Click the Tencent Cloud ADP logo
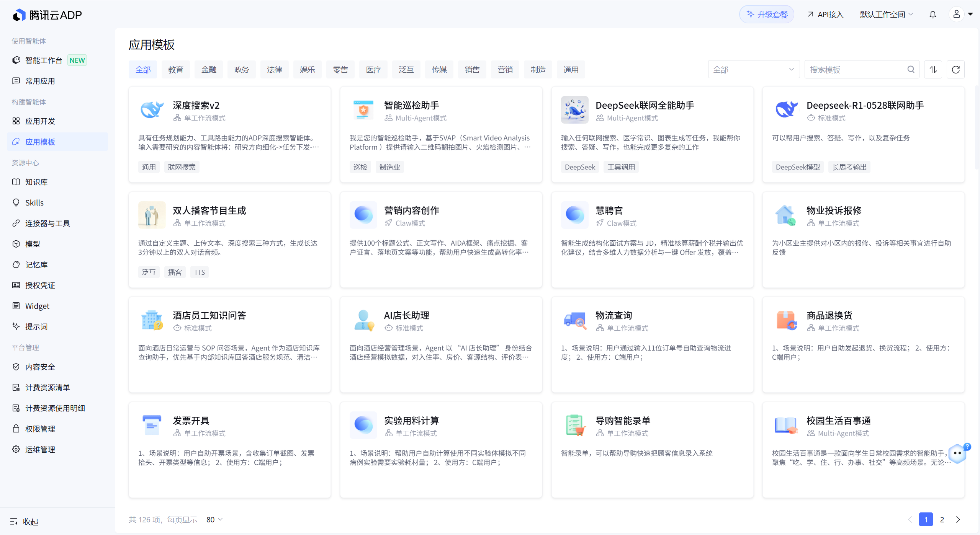The height and width of the screenshot is (535, 980). (x=47, y=15)
